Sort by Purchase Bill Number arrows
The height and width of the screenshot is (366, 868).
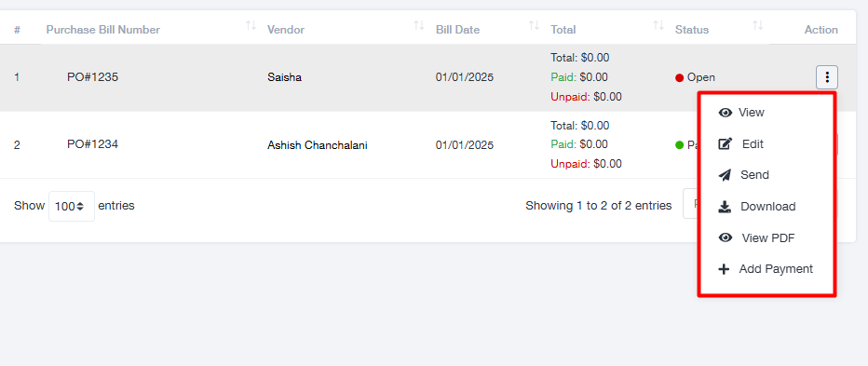(x=251, y=25)
